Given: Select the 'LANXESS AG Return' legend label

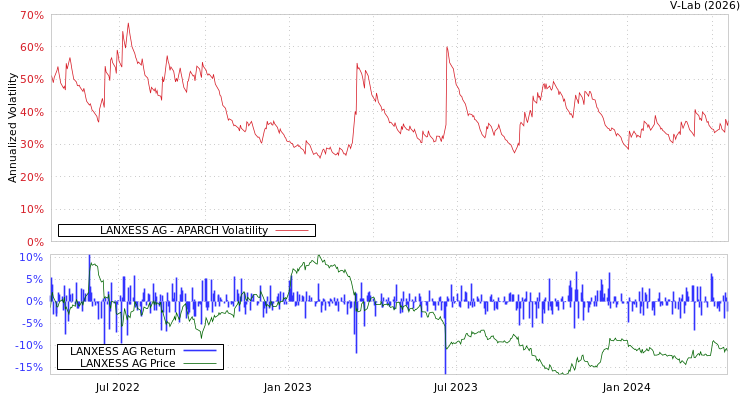Looking at the screenshot, I should click(x=122, y=351).
